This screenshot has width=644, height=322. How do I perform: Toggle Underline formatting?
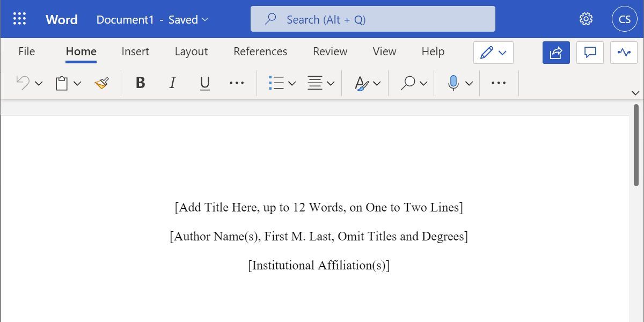204,83
